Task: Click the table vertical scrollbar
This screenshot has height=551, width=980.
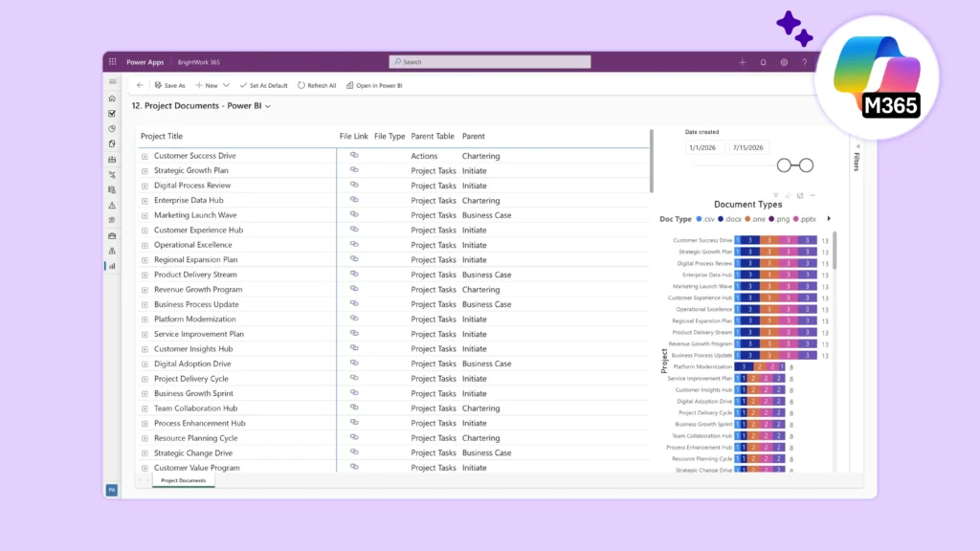Action: (x=651, y=161)
